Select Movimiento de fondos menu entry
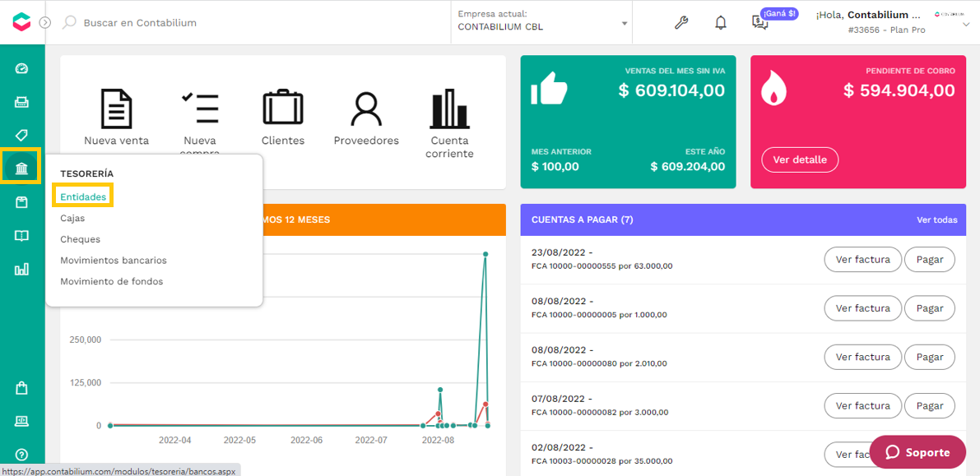The height and width of the screenshot is (476, 980). pos(111,282)
